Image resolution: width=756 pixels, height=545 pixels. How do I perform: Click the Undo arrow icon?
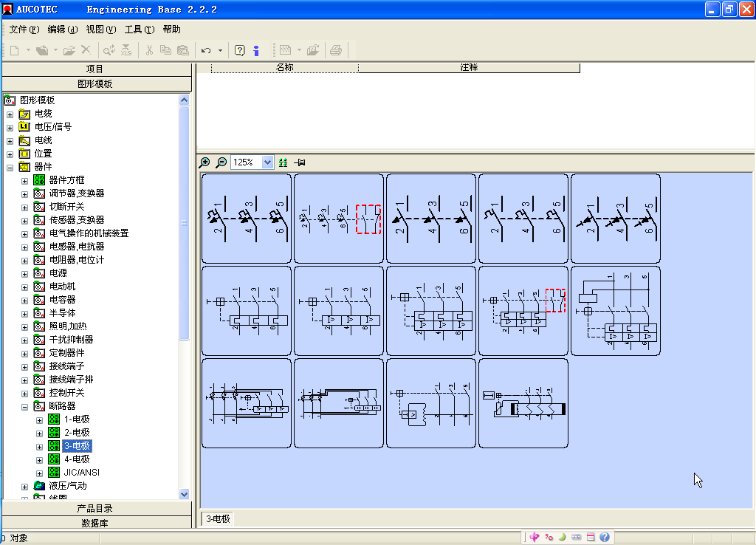point(207,50)
